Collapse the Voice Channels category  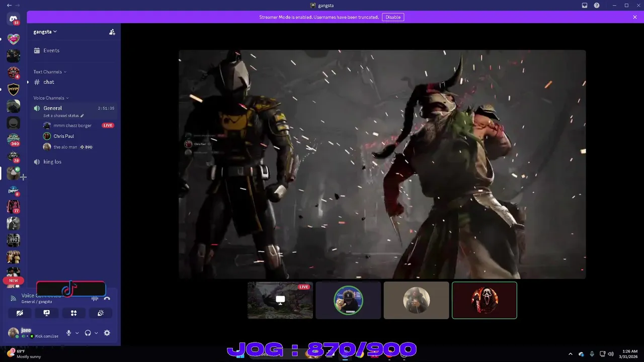pos(51,98)
